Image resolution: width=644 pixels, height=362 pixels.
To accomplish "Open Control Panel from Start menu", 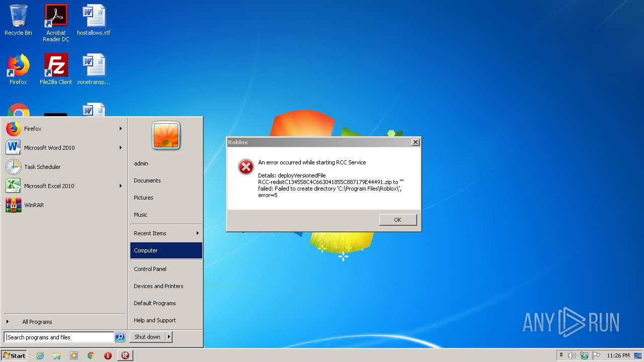I will click(166, 269).
